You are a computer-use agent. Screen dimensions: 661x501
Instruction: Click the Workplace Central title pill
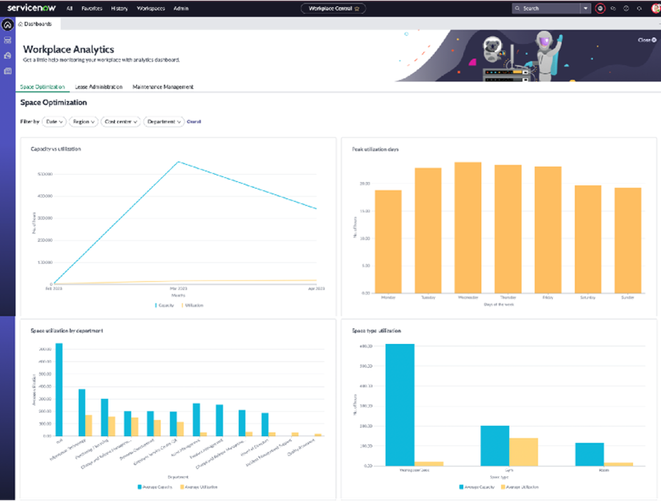333,8
